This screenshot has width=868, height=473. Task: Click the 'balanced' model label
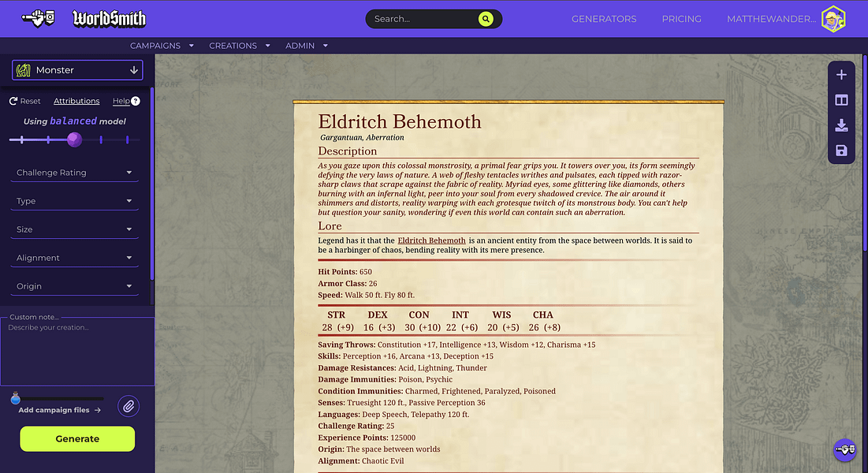coord(73,121)
